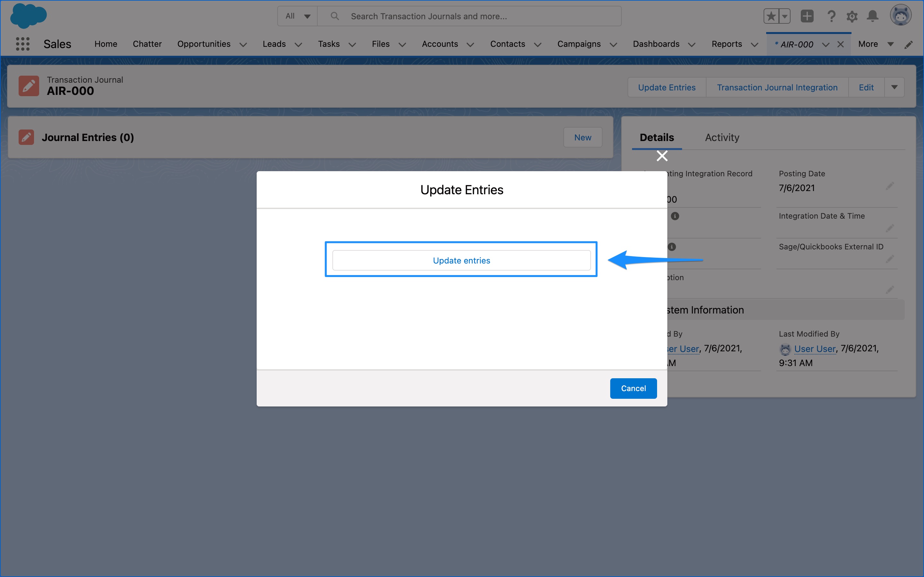Open global actions with the plus icon

click(x=807, y=16)
